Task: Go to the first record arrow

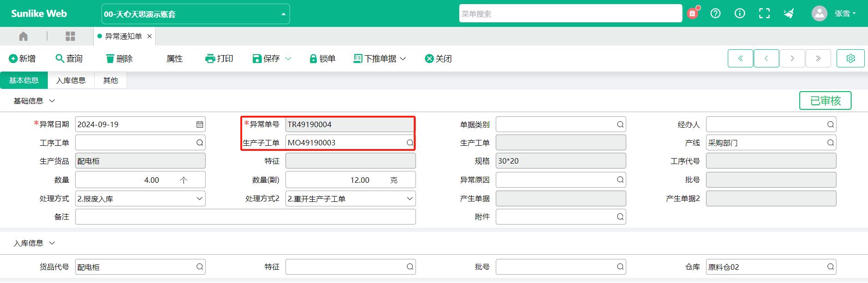Action: [740, 58]
